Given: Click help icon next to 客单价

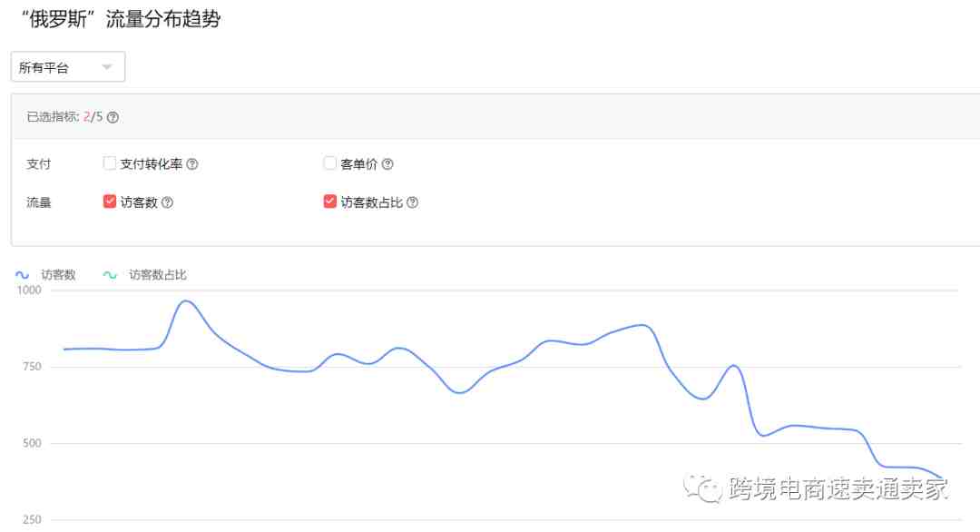Looking at the screenshot, I should click(x=387, y=164).
